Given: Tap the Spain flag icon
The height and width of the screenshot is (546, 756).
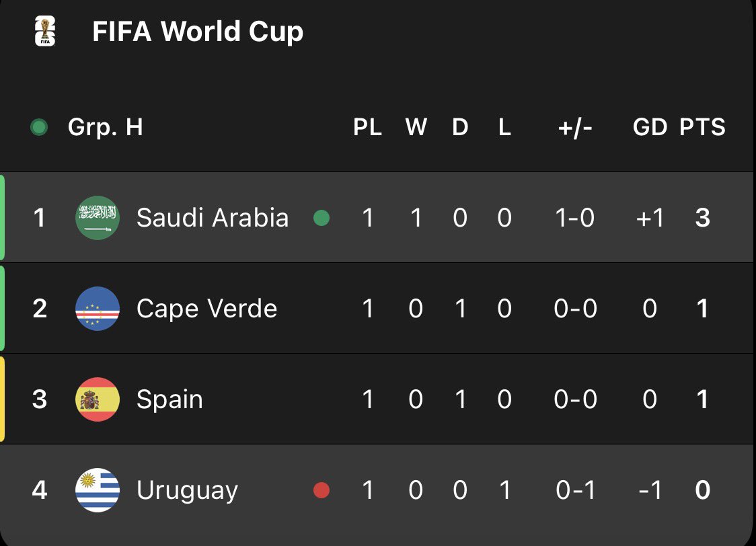Looking at the screenshot, I should click(98, 399).
